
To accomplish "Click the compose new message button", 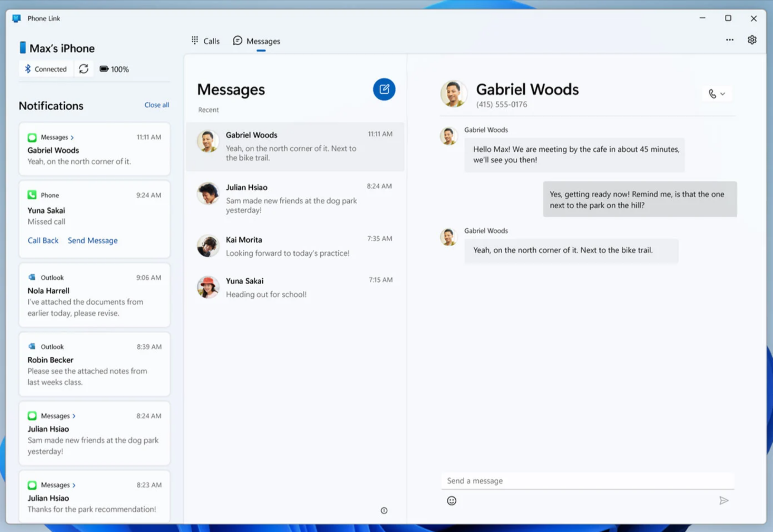I will (384, 89).
